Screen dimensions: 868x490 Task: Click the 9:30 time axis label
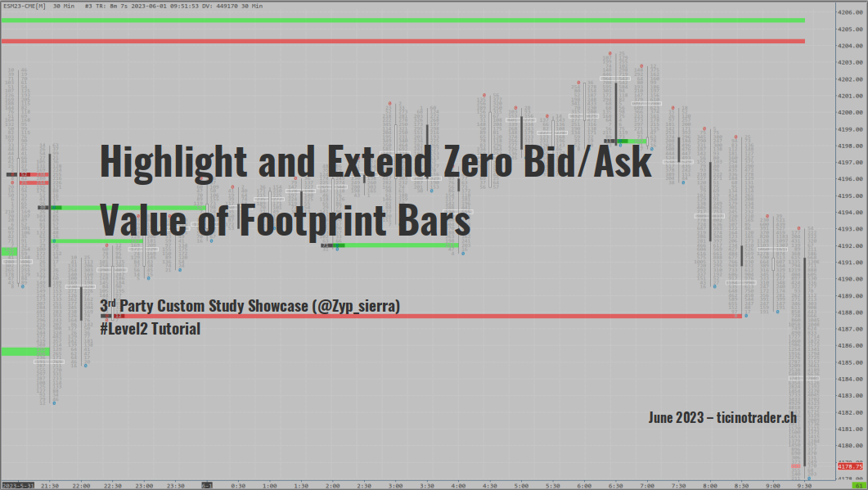pyautogui.click(x=804, y=486)
